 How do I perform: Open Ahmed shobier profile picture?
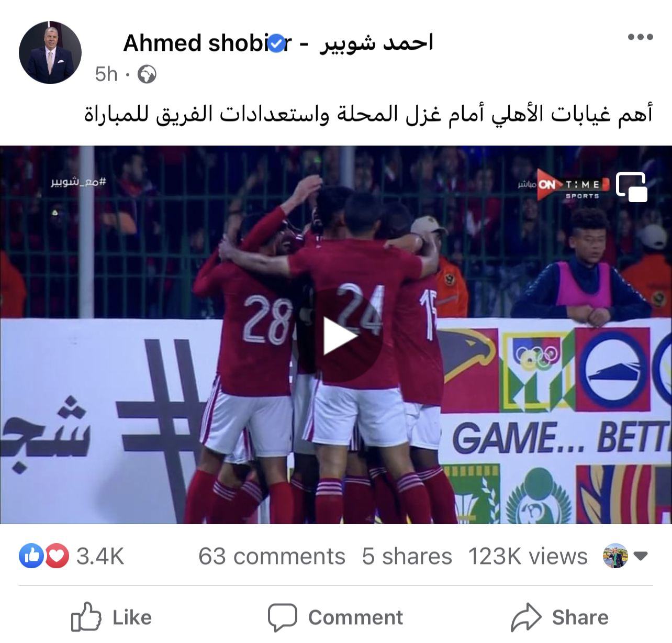click(x=50, y=52)
